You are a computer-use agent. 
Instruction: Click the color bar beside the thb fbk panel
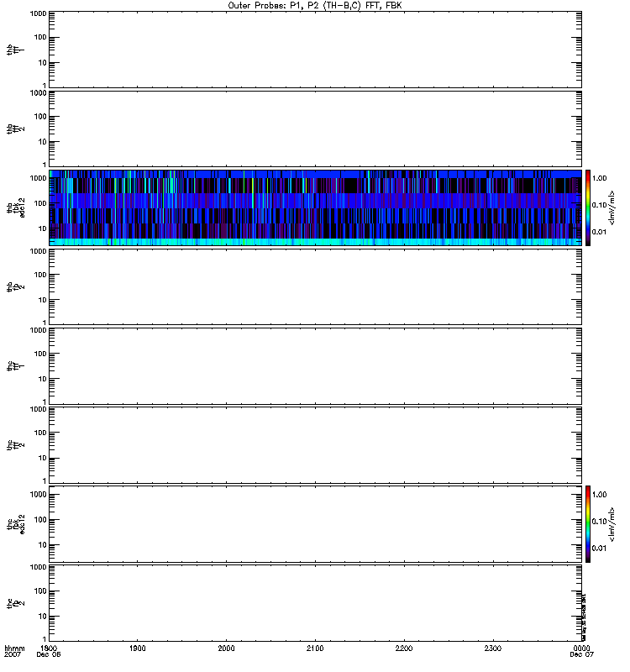[588, 207]
